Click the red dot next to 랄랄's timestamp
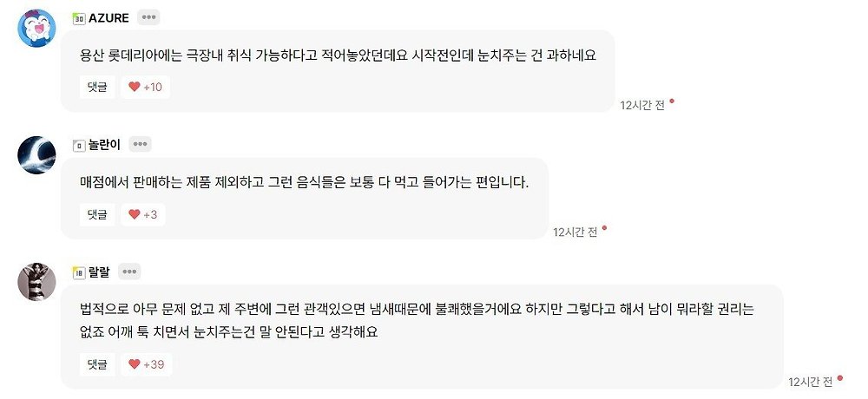Viewport: 868px width, 399px height. point(840,379)
